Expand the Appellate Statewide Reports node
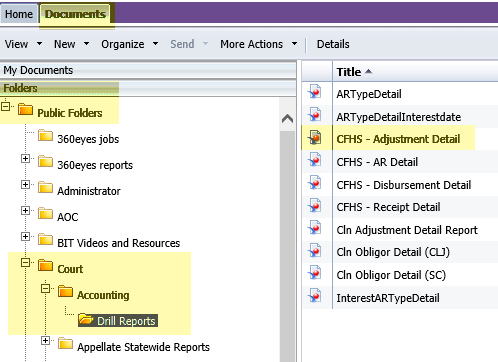 coord(45,341)
